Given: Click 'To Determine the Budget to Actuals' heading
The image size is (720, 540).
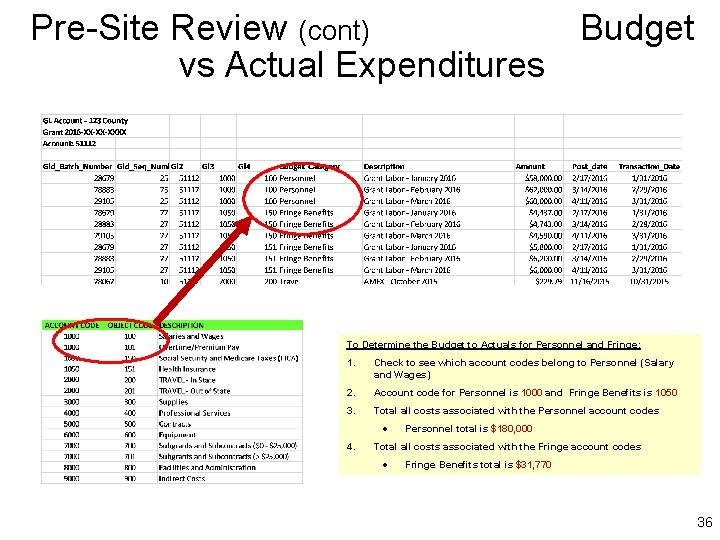Looking at the screenshot, I should tap(493, 345).
